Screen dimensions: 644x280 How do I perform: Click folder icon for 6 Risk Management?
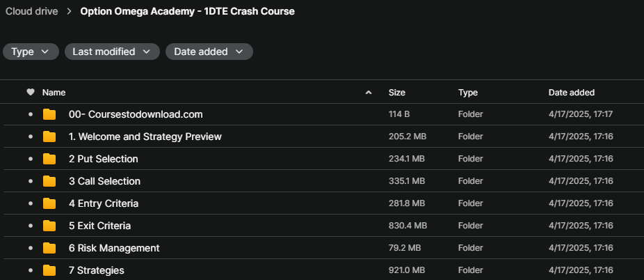point(49,248)
